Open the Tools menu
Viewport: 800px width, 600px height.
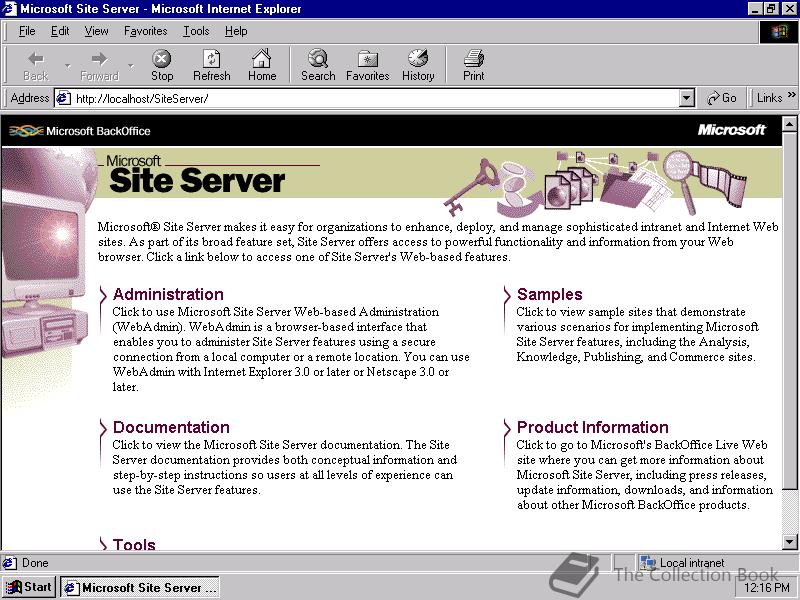196,31
